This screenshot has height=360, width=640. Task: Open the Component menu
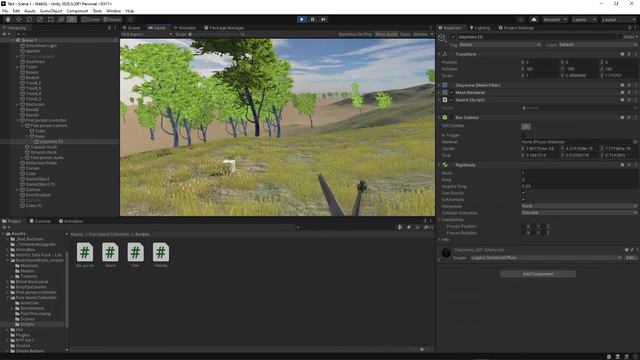pos(77,11)
